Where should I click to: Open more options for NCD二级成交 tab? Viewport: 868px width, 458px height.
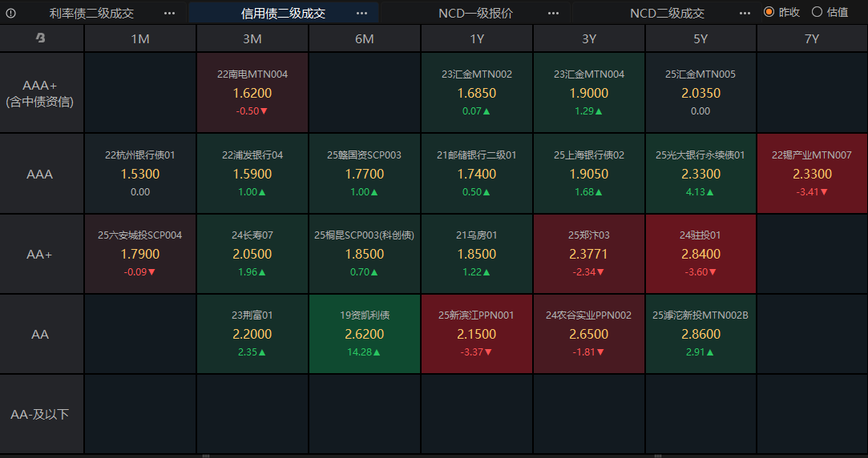745,14
